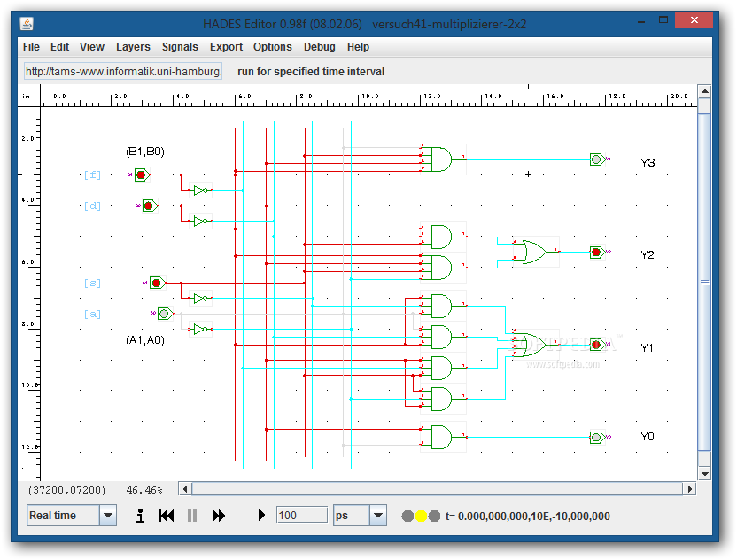Select the OR gate driving Y1

point(535,345)
